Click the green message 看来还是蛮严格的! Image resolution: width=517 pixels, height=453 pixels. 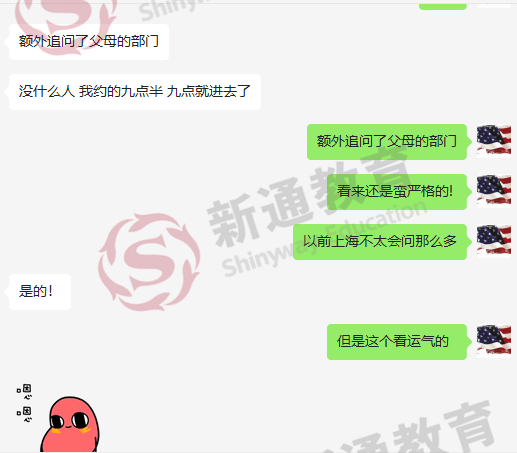(397, 192)
